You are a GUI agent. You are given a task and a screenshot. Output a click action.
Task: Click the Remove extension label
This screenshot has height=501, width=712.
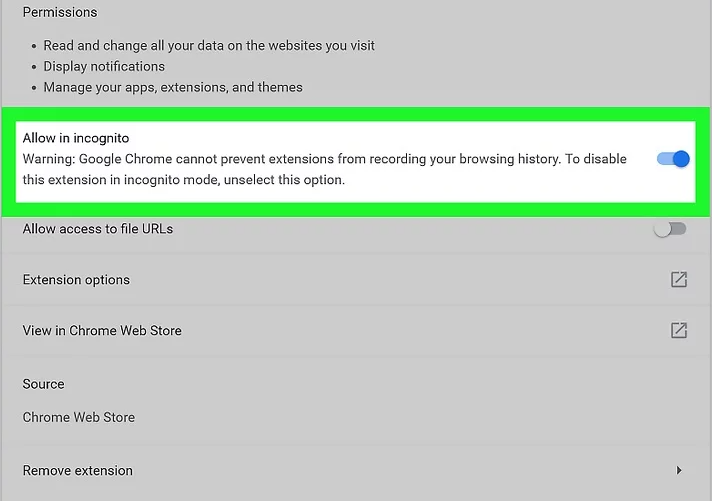click(x=78, y=470)
